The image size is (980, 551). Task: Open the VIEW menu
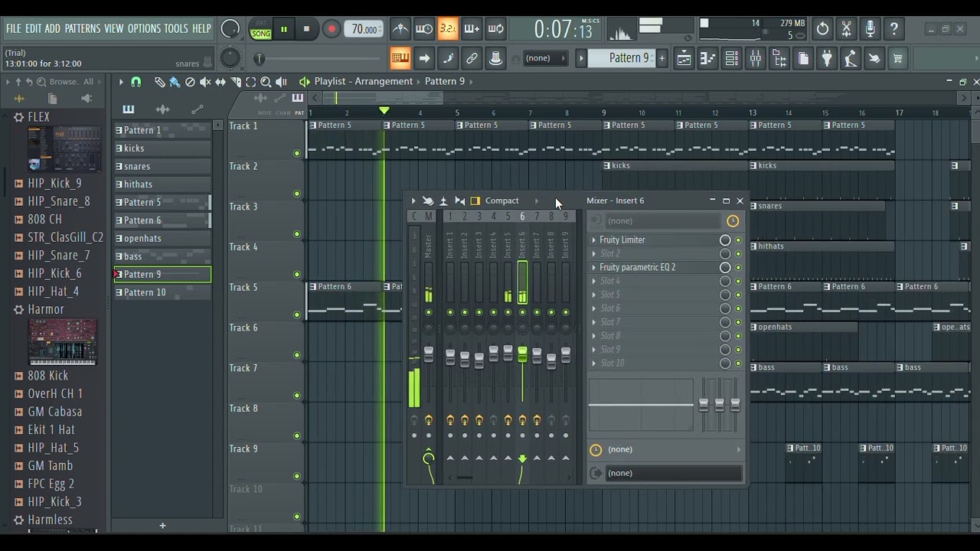pos(113,28)
